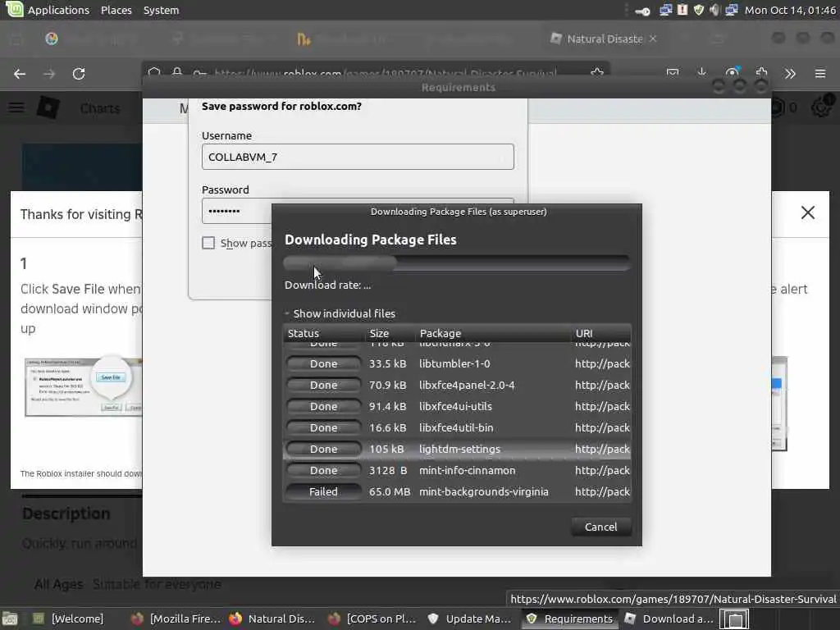Click the Roblox logo on the site header

pos(48,108)
